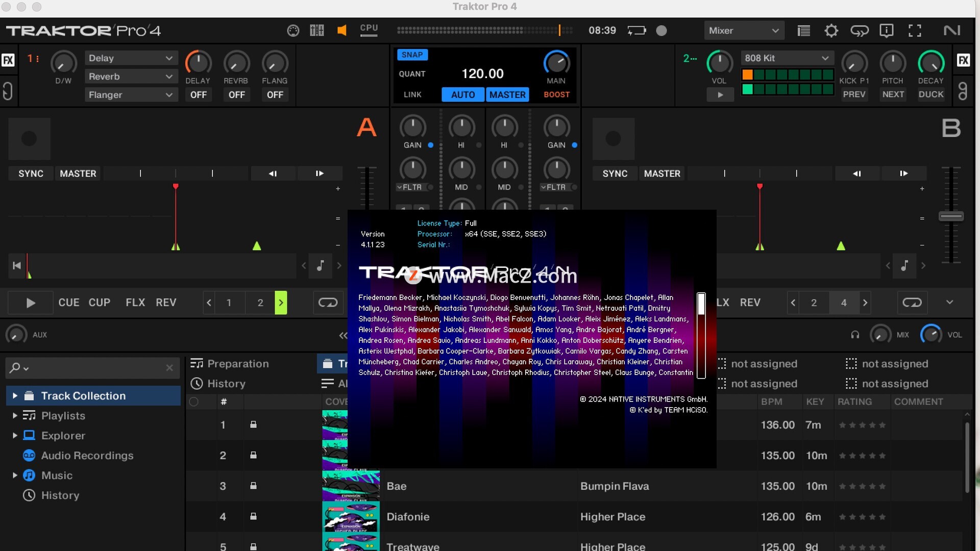980x551 pixels.
Task: Turn on the DELAY effect OFF button
Action: point(198,95)
